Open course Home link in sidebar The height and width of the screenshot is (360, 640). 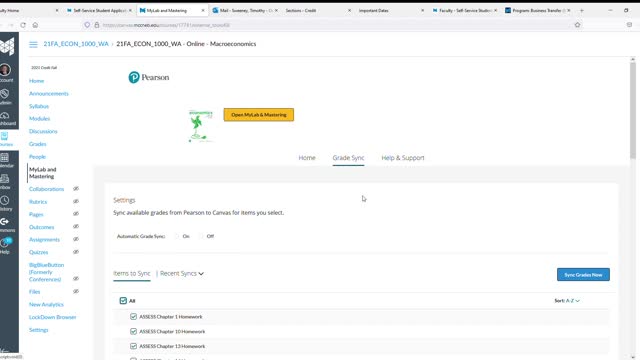click(36, 81)
